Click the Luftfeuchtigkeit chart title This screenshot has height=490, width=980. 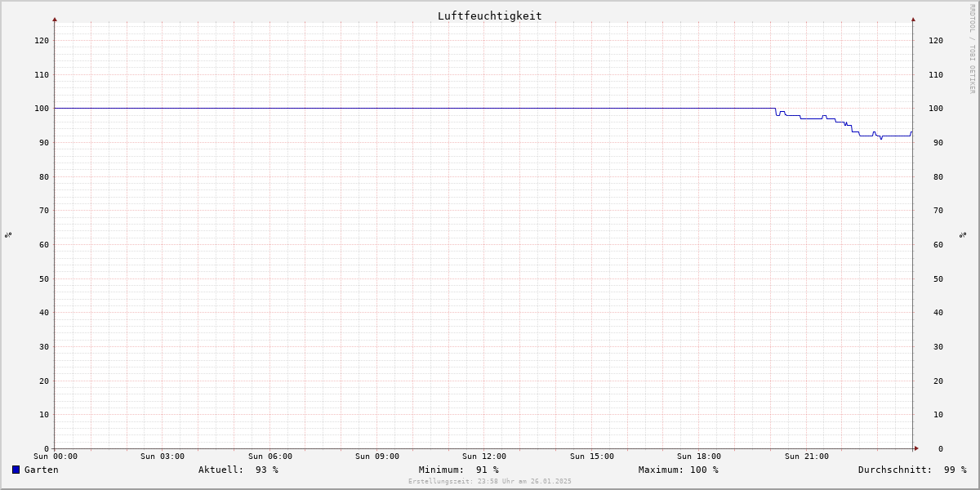pos(490,16)
